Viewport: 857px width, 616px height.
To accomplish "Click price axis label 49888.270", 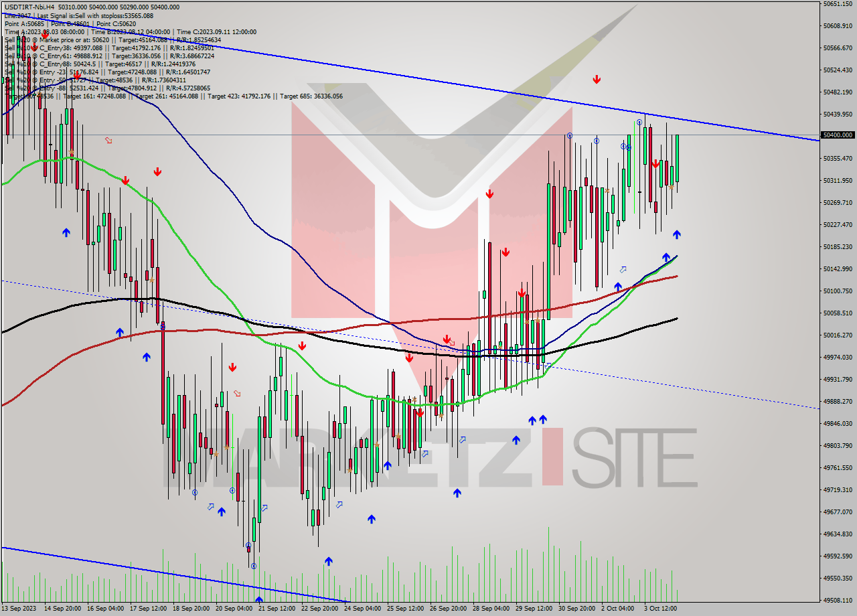I will pos(838,401).
